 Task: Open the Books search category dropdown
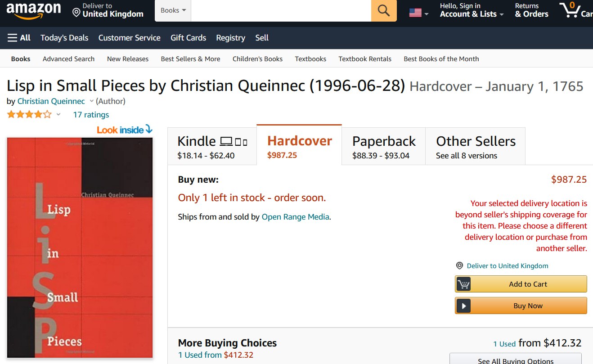click(173, 10)
